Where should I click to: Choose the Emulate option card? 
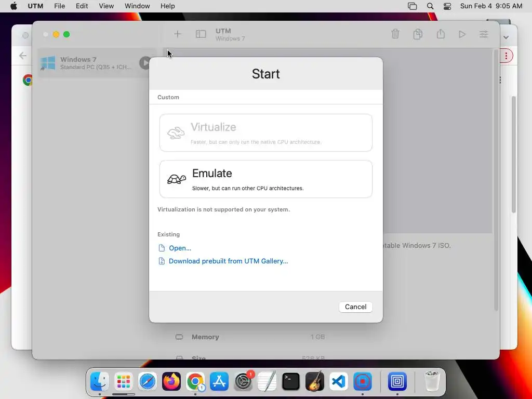[265, 179]
